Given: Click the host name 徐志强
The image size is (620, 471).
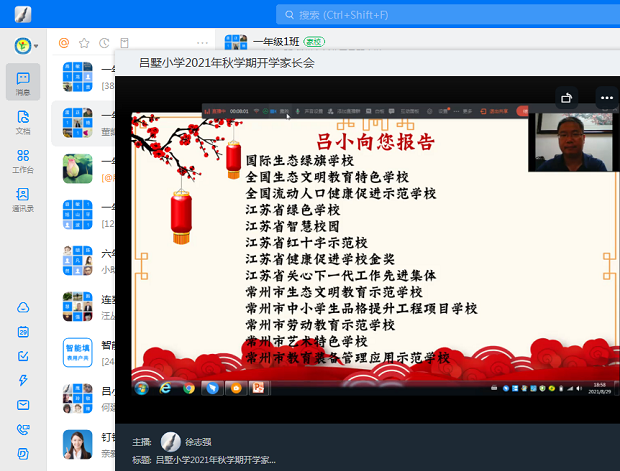Looking at the screenshot, I should (204, 441).
